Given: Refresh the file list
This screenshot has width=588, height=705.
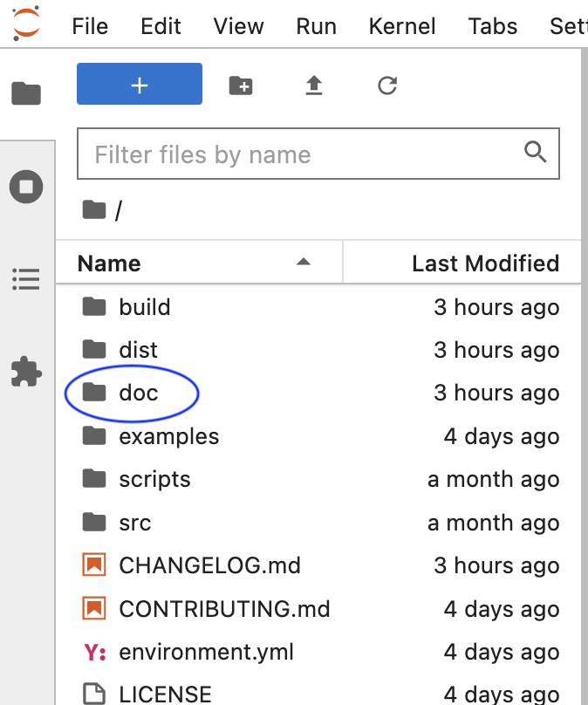Looking at the screenshot, I should click(387, 86).
